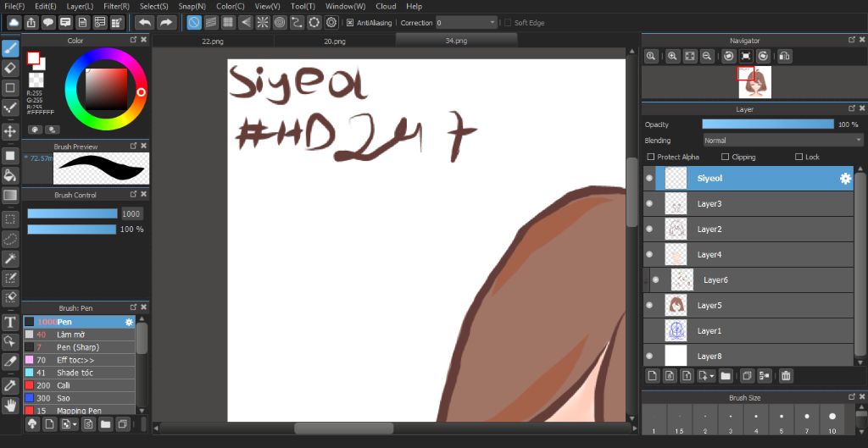Open the Cloud menu
The width and height of the screenshot is (868, 448).
point(386,6)
